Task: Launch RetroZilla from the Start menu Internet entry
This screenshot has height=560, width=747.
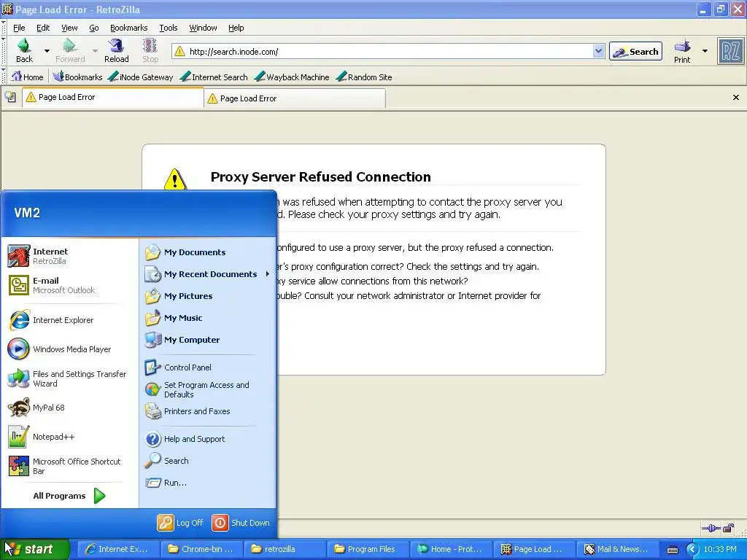Action: [x=69, y=256]
